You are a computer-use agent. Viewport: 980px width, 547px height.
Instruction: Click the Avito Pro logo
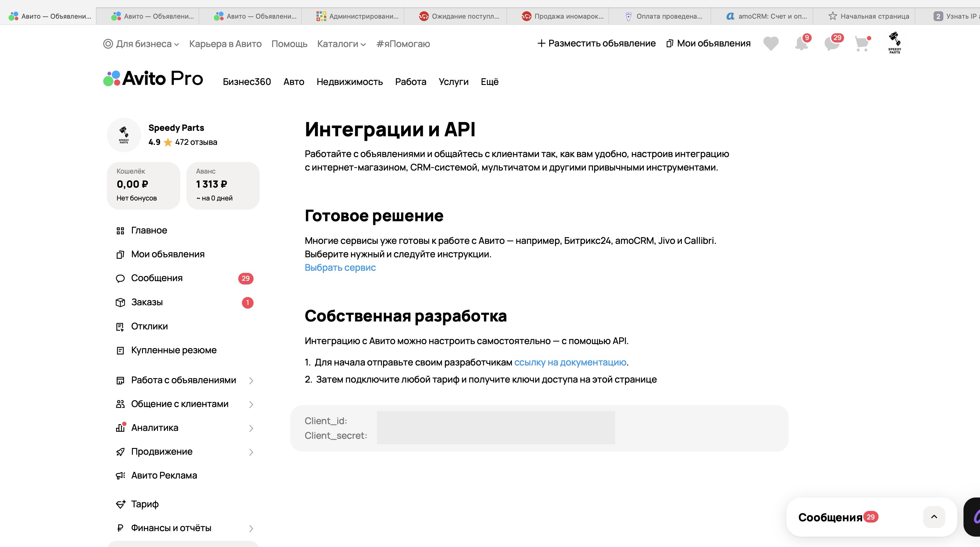(153, 79)
